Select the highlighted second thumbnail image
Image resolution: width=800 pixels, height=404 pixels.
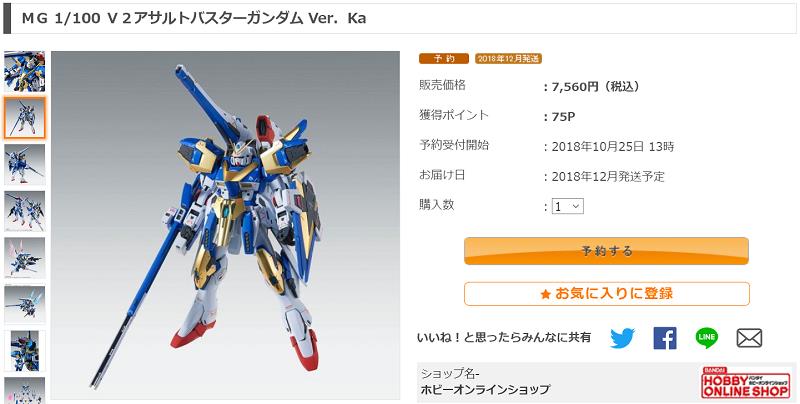pyautogui.click(x=24, y=118)
